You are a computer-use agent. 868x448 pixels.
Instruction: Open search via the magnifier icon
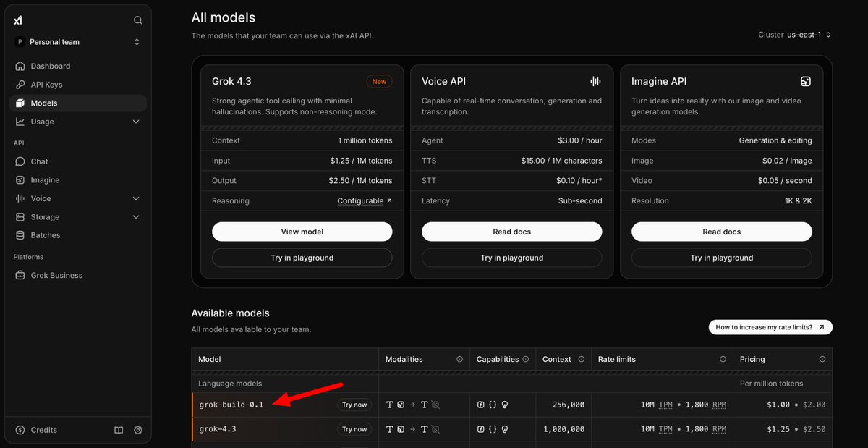point(137,20)
